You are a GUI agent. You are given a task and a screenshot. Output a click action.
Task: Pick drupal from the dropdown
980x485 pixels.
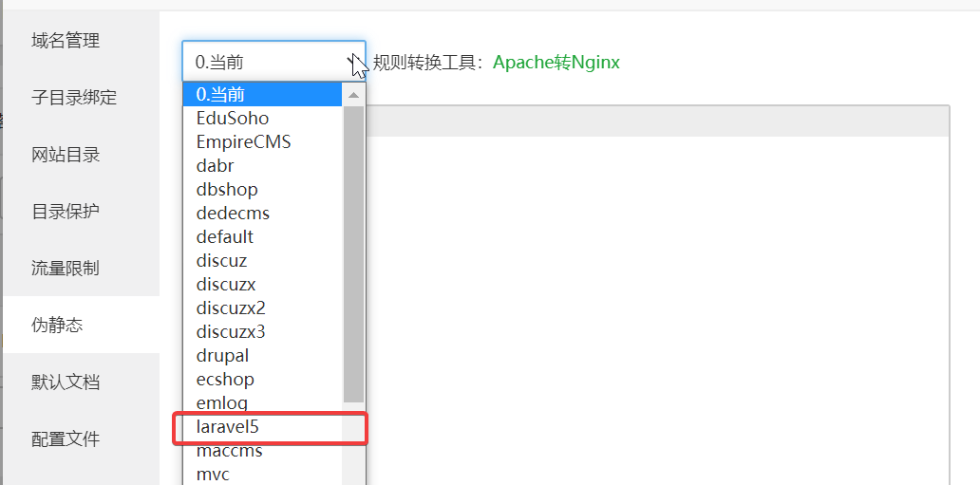262,356
